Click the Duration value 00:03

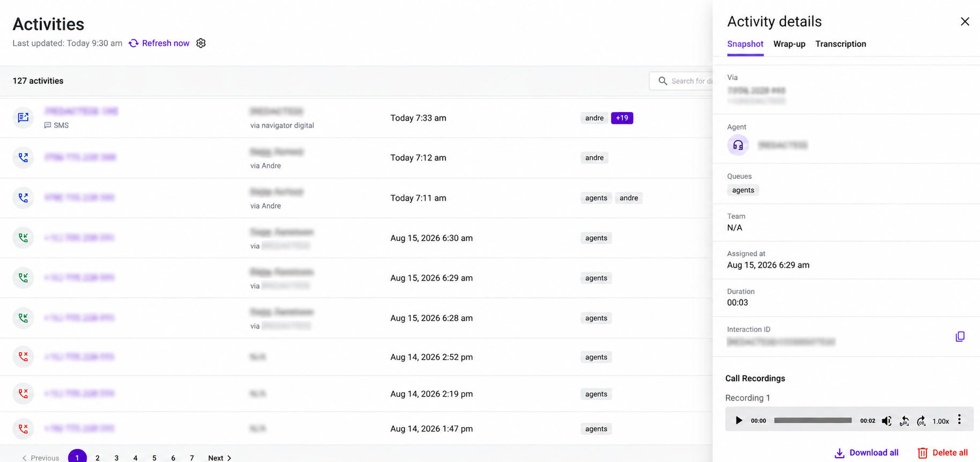click(x=738, y=303)
